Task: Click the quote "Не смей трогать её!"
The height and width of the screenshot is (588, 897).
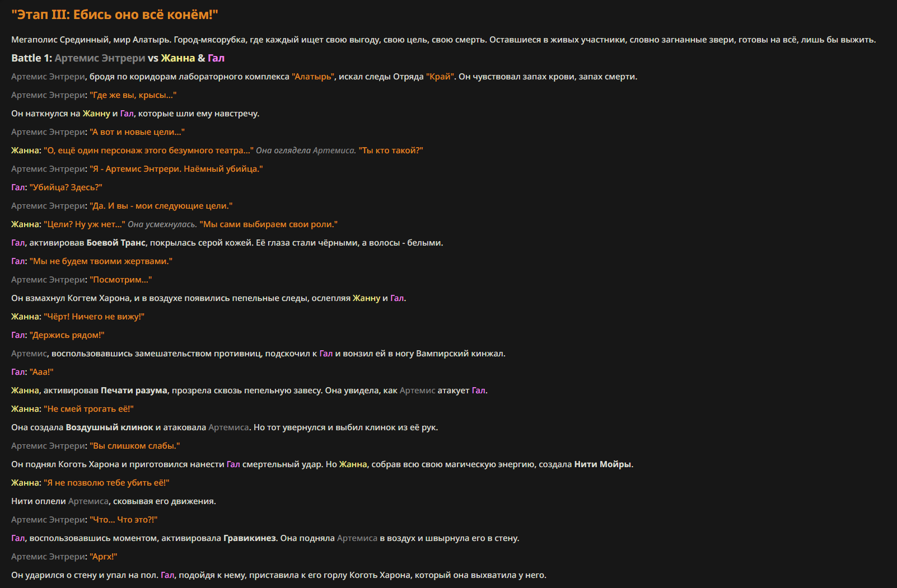Action: [x=88, y=409]
